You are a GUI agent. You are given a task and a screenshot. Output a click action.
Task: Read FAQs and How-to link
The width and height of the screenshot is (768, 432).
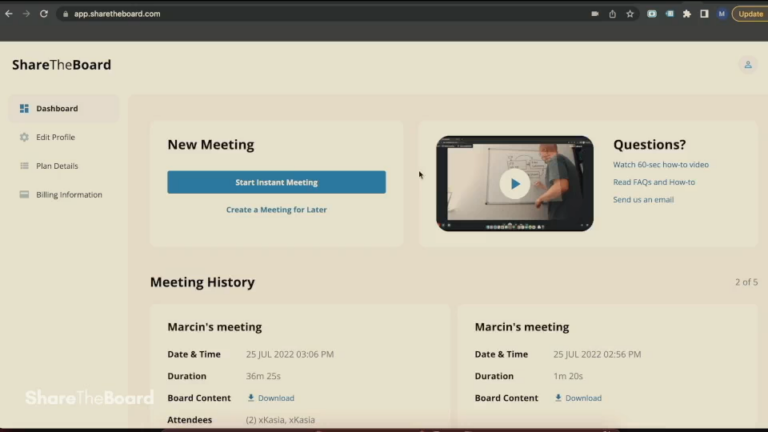(654, 182)
